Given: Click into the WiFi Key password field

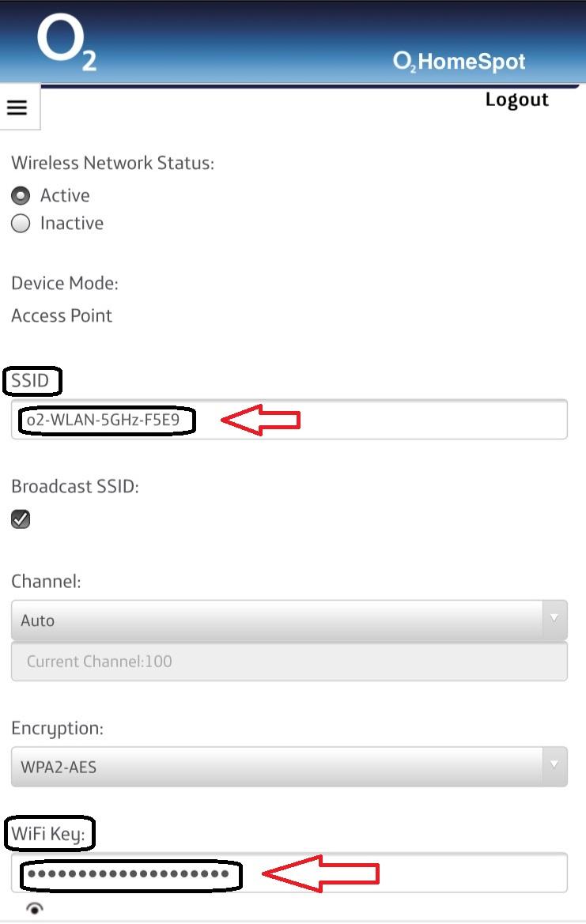Looking at the screenshot, I should coord(289,873).
